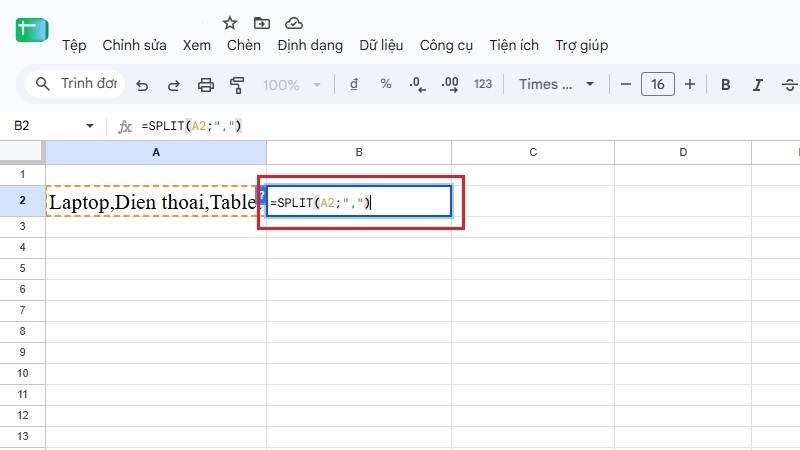This screenshot has width=800, height=450.
Task: Open the Trợ giúp menu
Action: pos(582,45)
